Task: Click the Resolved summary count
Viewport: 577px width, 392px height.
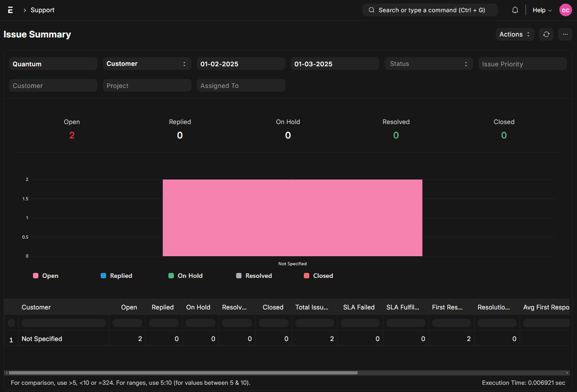Action: point(396,135)
